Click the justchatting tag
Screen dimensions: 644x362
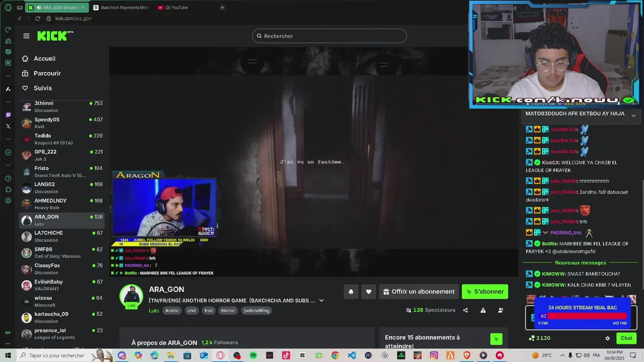point(257,311)
